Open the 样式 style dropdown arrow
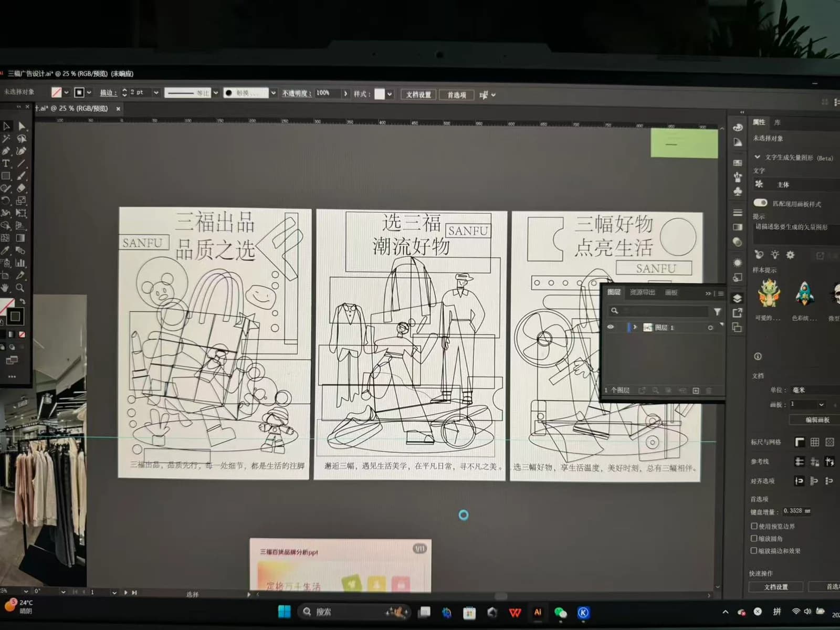Screen dimensions: 840x630 pos(390,94)
